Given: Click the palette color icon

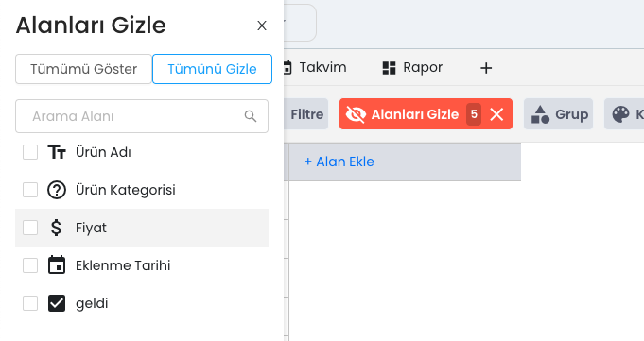Looking at the screenshot, I should click(x=620, y=114).
